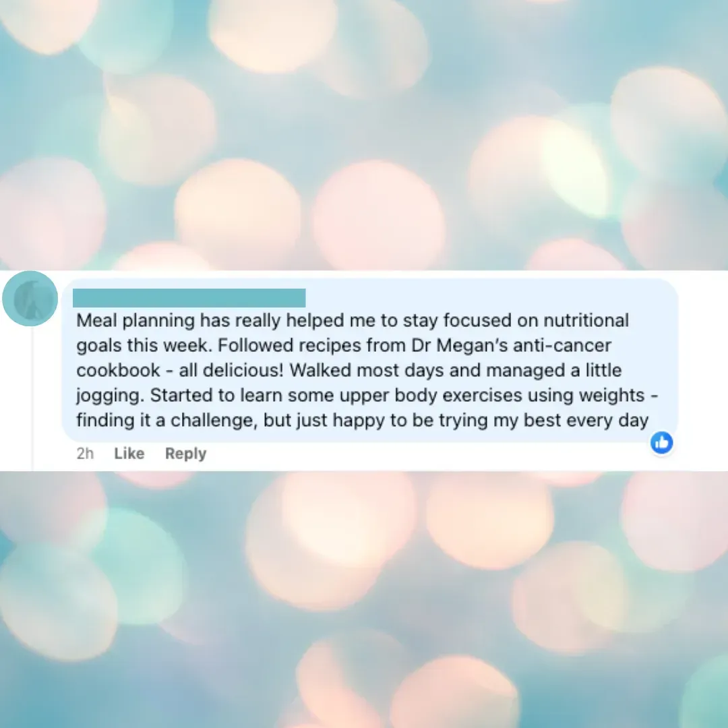Click the blue thumbs-up reaction badge
The height and width of the screenshot is (728, 728).
[x=662, y=442]
